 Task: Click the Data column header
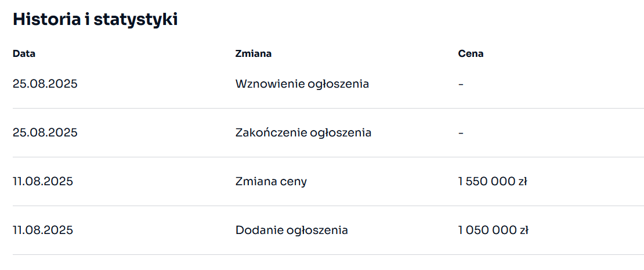pyautogui.click(x=24, y=53)
